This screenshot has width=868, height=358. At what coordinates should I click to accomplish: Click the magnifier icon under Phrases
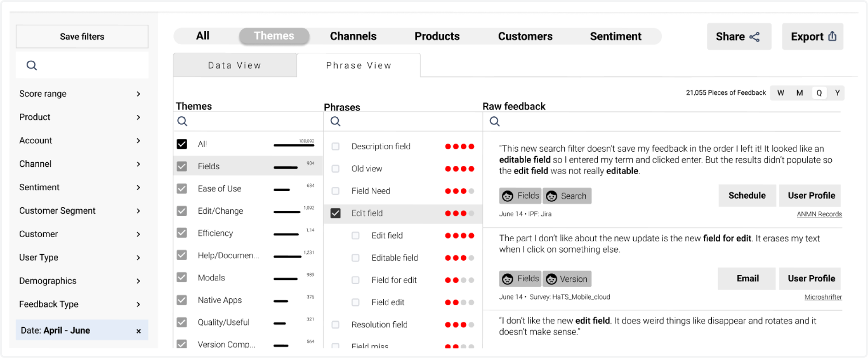point(335,121)
